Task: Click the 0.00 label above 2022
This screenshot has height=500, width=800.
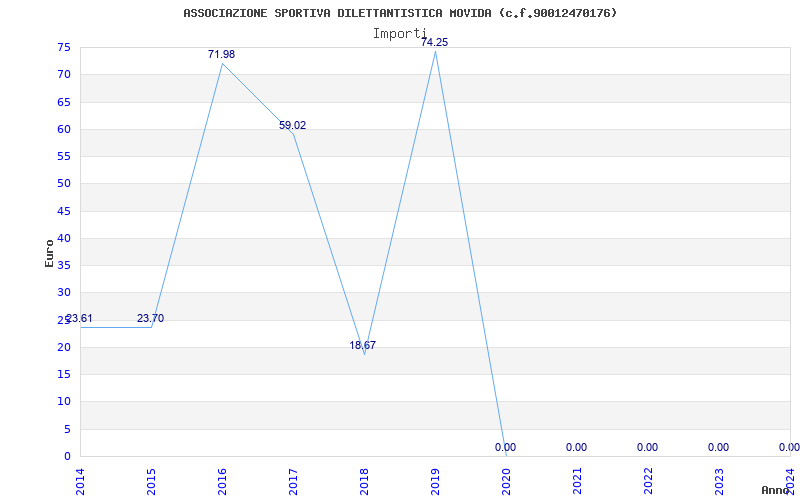Action: 647,447
